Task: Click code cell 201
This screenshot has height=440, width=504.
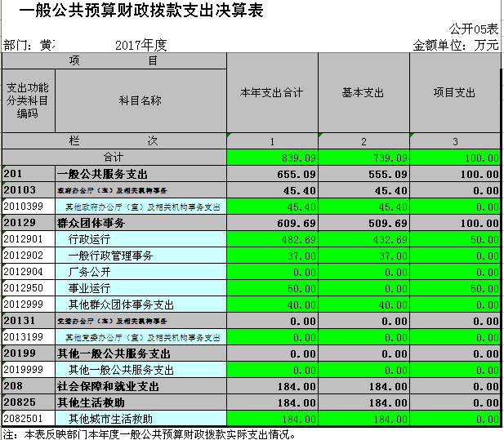Action: [x=28, y=174]
